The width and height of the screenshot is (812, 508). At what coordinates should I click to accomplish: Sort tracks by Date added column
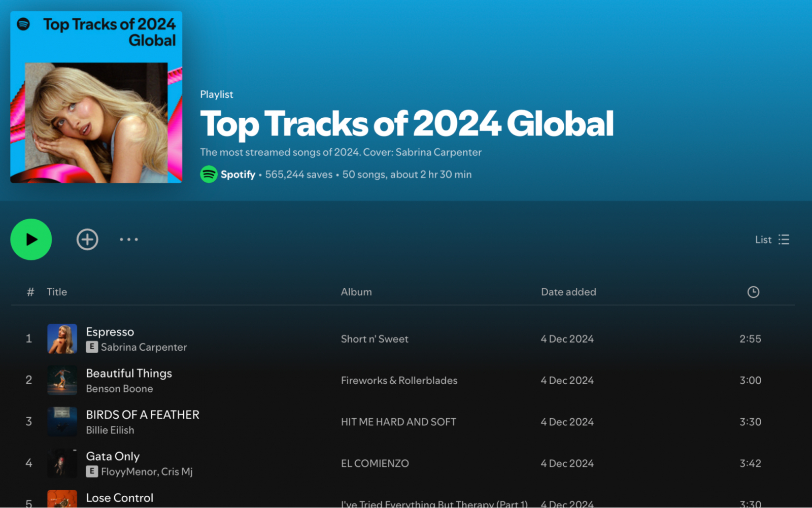click(x=568, y=292)
